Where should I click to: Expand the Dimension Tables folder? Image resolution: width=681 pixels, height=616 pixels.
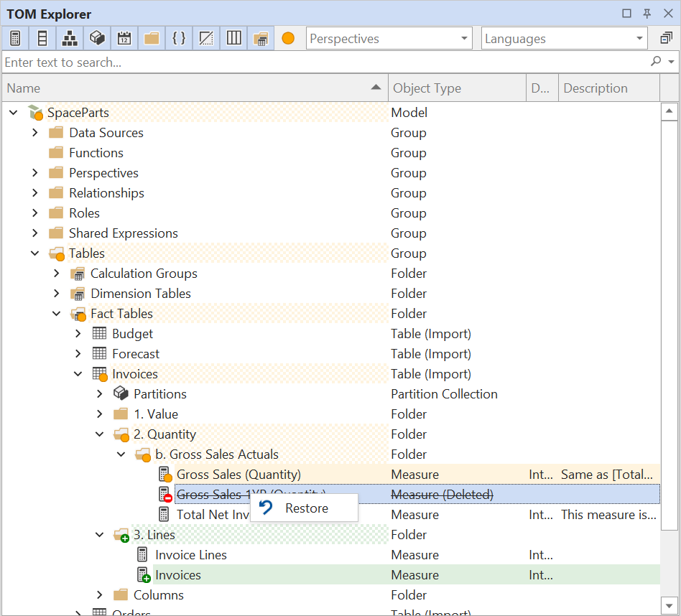click(x=57, y=294)
